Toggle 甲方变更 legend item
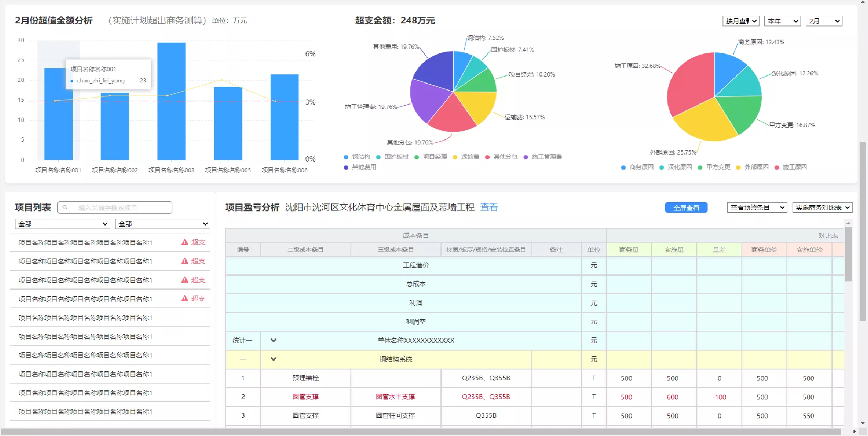 [x=714, y=167]
